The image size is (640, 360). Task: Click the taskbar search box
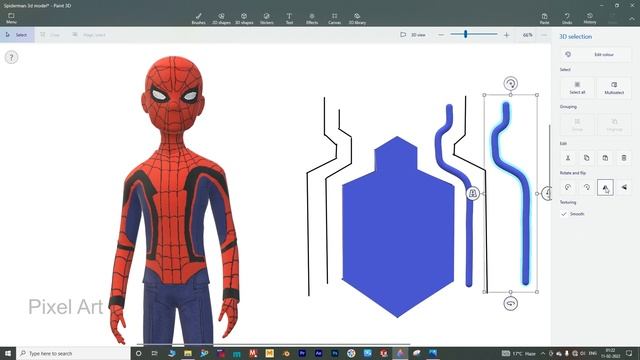click(73, 353)
